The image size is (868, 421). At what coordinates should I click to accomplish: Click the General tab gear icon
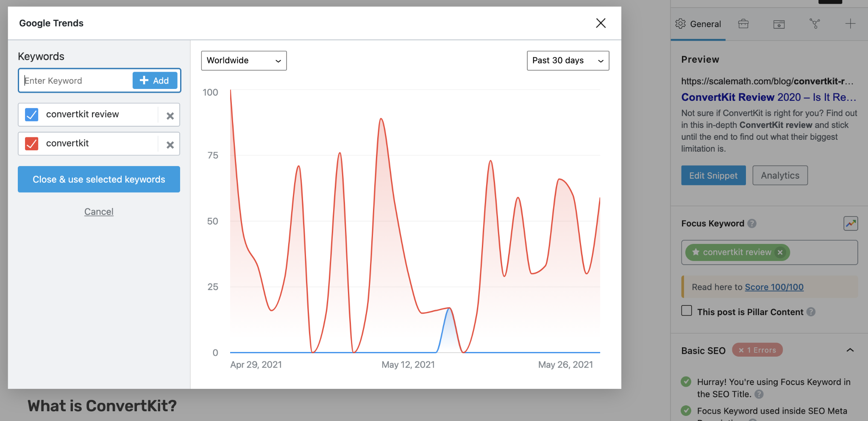pyautogui.click(x=680, y=24)
